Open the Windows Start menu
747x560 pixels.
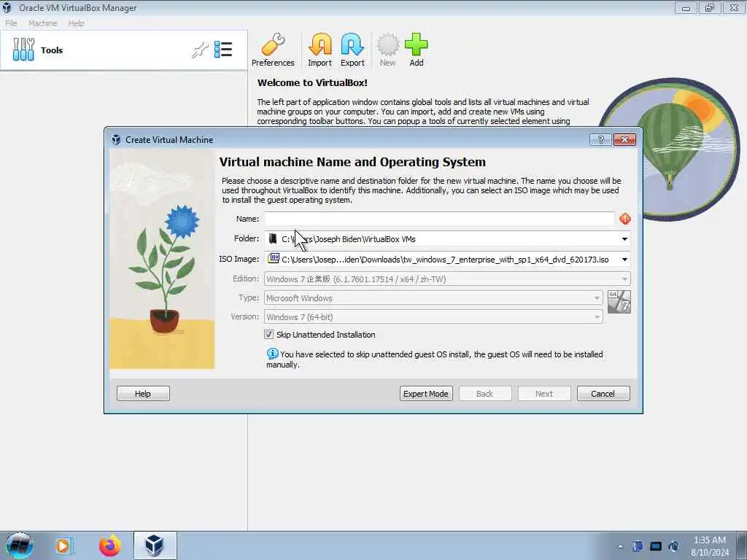point(19,545)
